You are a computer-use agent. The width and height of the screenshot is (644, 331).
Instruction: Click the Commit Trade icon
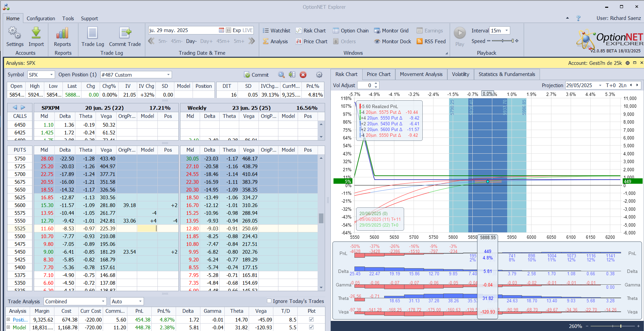[x=125, y=33]
